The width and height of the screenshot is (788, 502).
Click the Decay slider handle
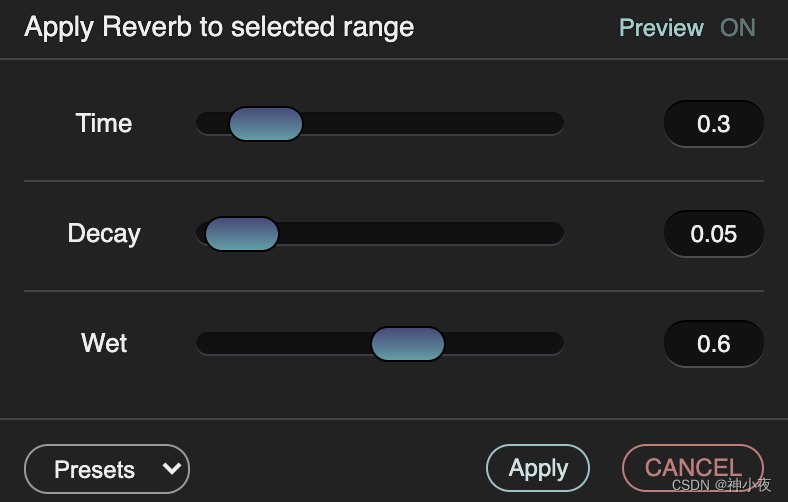242,234
